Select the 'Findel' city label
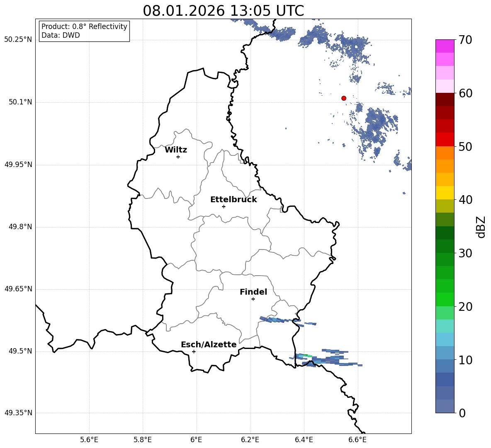This screenshot has width=491, height=448. (x=253, y=292)
